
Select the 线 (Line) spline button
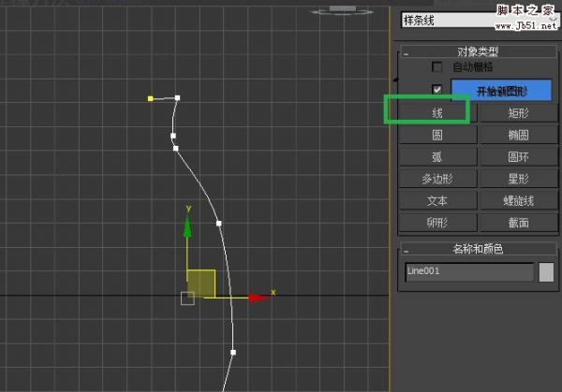[x=437, y=113]
